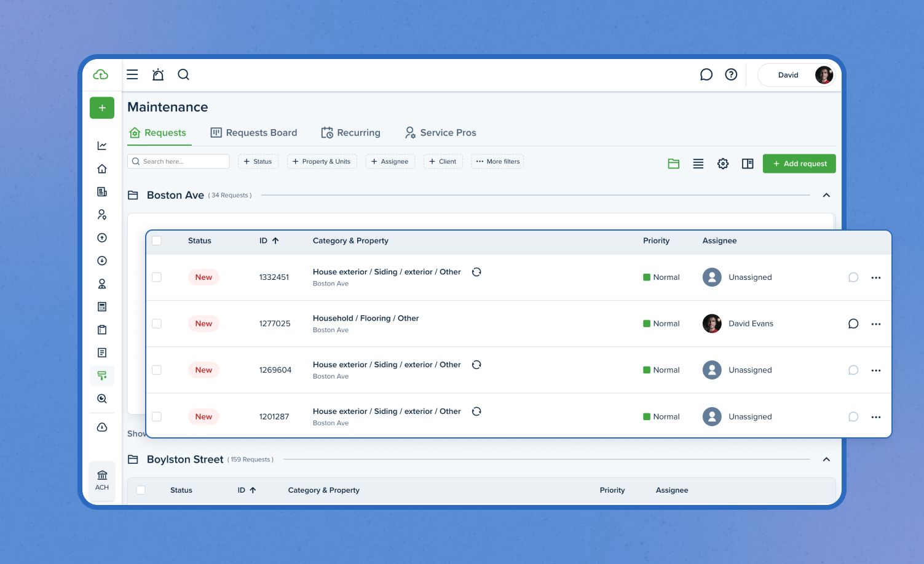Open ACH bank icon in sidebar

(x=102, y=480)
